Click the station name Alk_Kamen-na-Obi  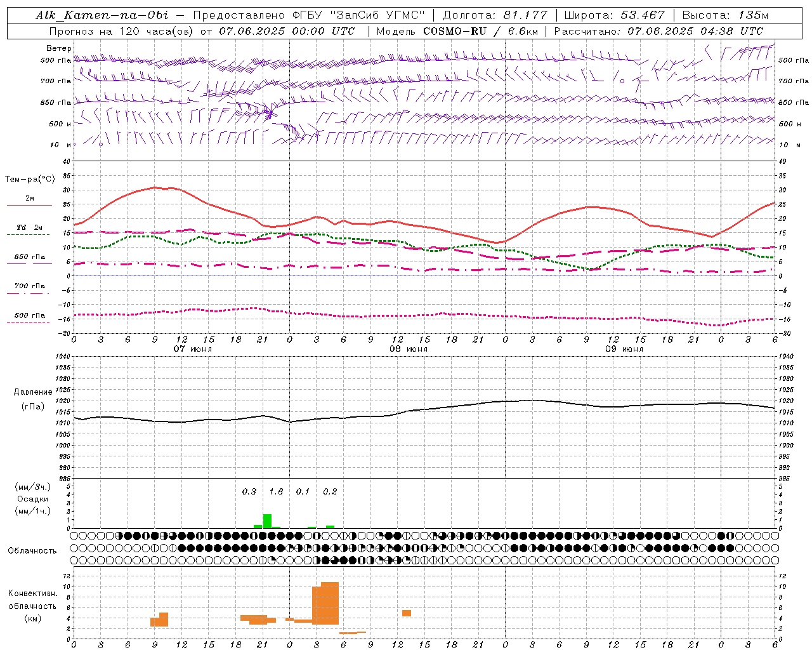[x=103, y=15]
